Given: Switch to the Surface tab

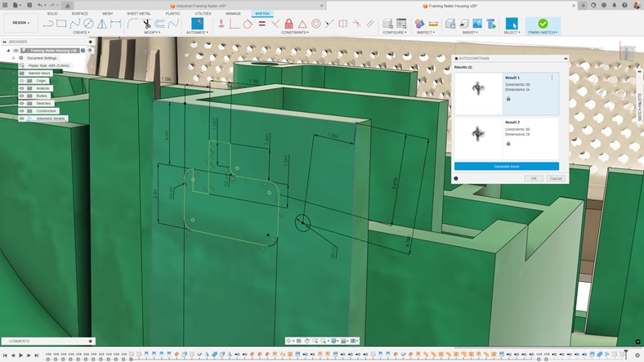Looking at the screenshot, I should point(79,14).
